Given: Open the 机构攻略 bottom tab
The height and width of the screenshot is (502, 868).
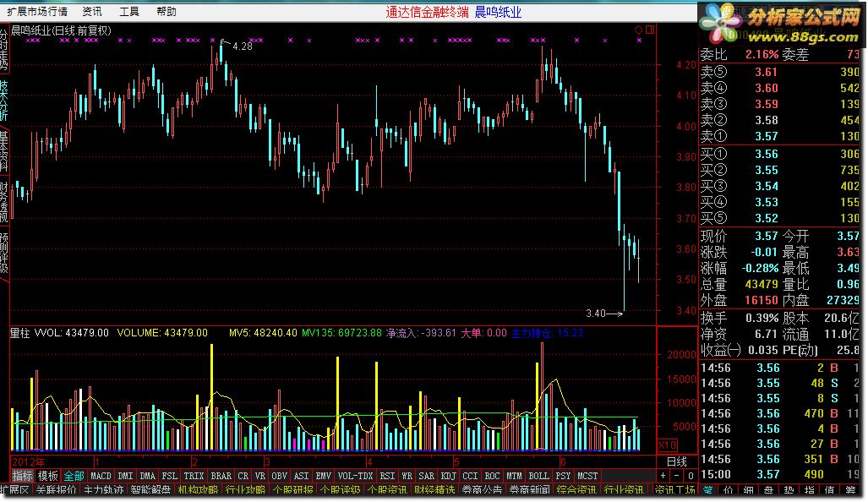Looking at the screenshot, I should [x=198, y=490].
